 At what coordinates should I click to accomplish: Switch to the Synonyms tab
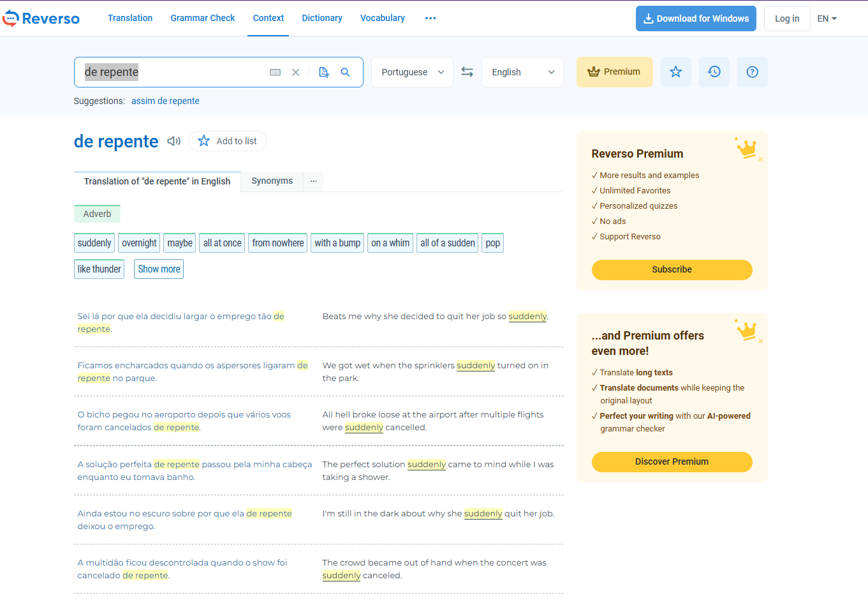coord(272,181)
